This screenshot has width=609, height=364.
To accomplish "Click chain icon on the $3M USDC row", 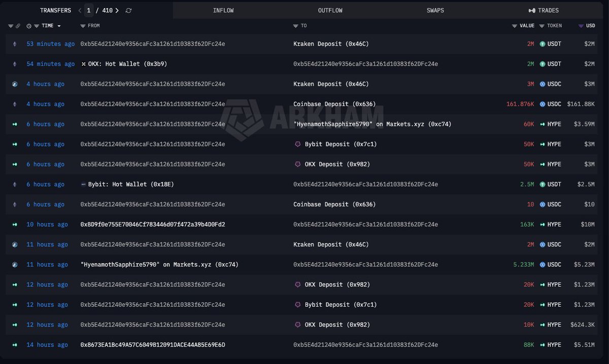I will coord(14,84).
